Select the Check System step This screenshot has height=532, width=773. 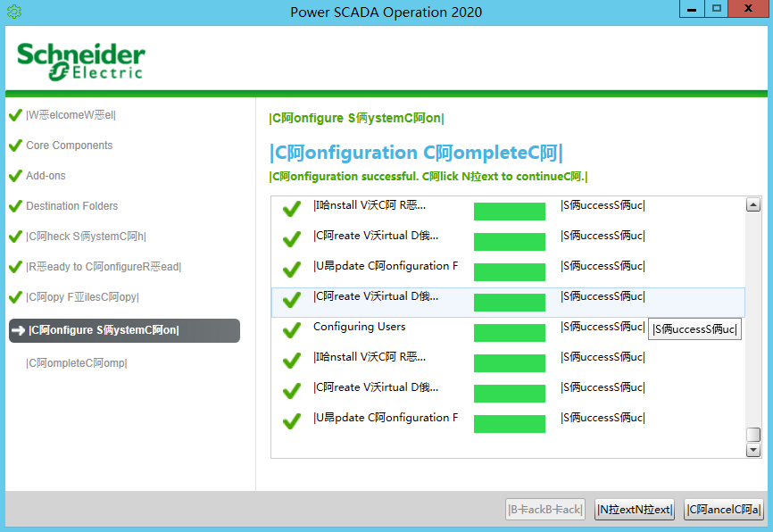pos(86,237)
